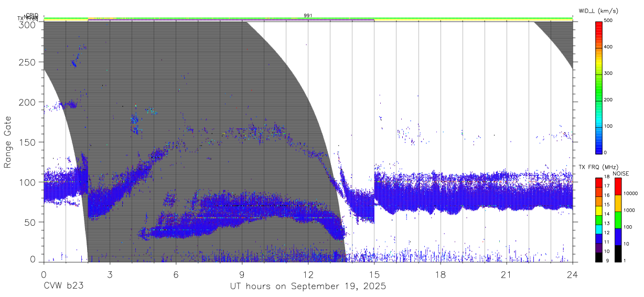Click the 'UT hours on September 19, 2025' label
644x297 pixels.
308,287
